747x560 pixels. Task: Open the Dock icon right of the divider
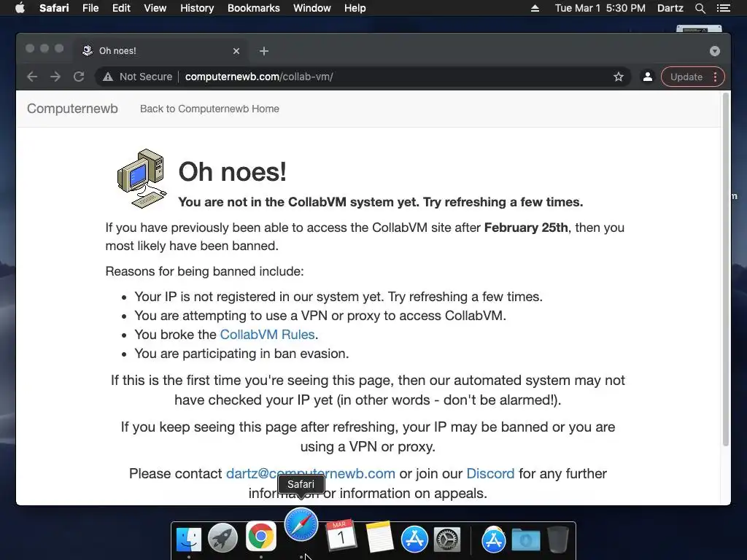tap(493, 540)
